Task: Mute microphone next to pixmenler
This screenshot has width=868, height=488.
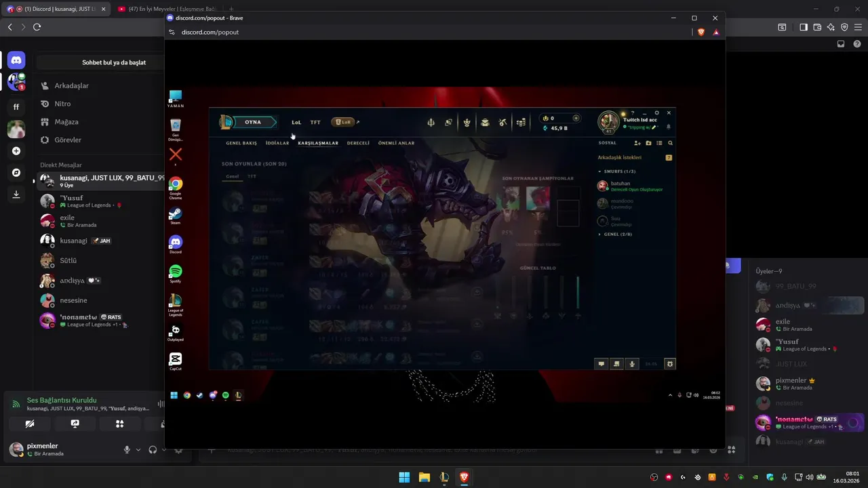Action: (127, 449)
